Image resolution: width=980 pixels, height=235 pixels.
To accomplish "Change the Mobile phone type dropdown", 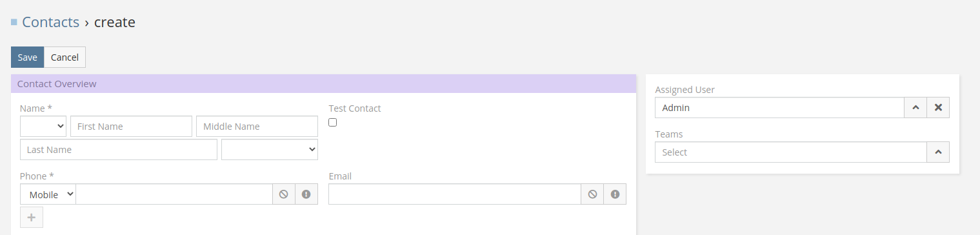I will click(x=48, y=194).
